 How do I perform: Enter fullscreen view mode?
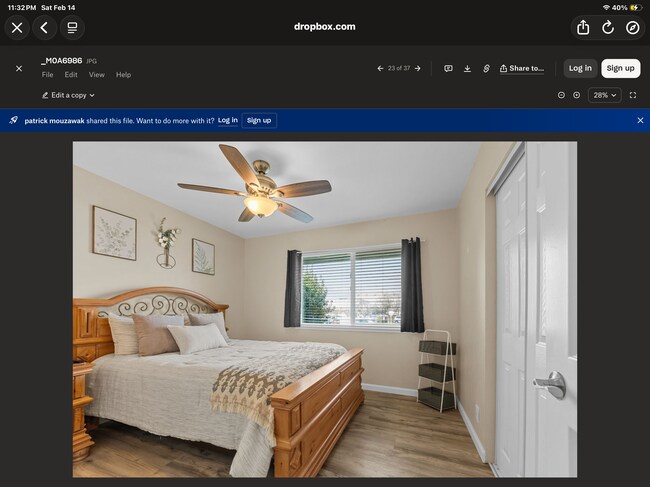coord(633,95)
